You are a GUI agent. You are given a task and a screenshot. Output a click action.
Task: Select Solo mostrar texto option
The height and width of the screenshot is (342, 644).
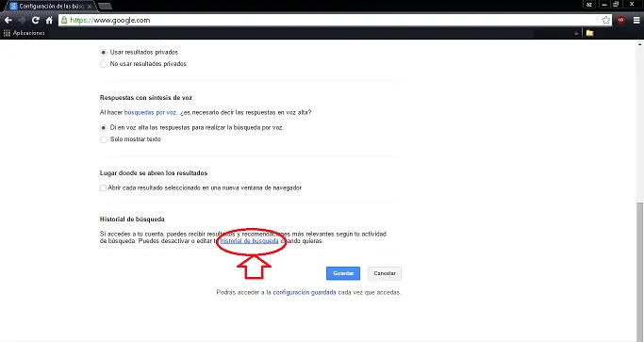(x=104, y=139)
